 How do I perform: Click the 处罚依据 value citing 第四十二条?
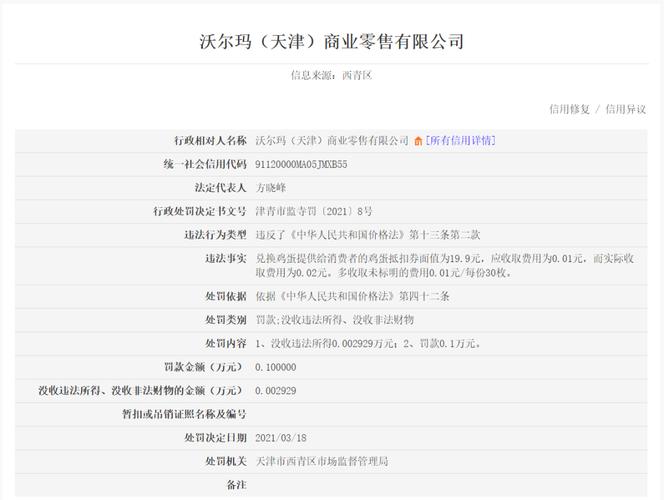tap(352, 296)
